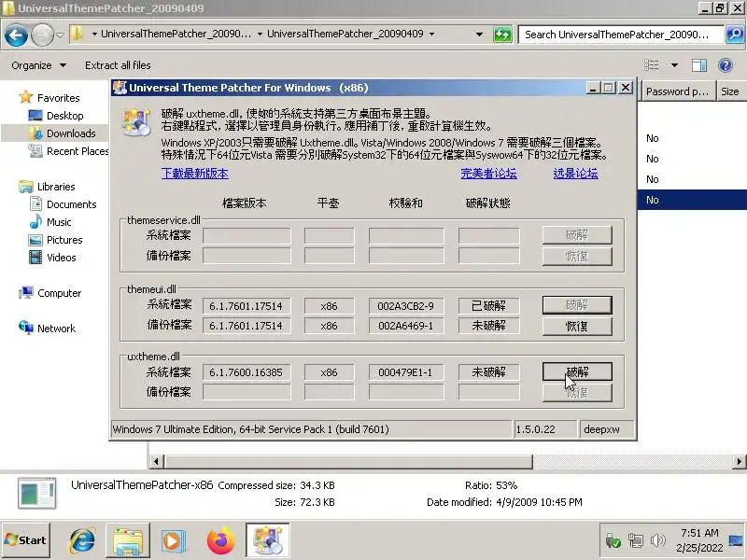The width and height of the screenshot is (747, 560).
Task: Click the Explorer Back arrow button
Action: 16,35
